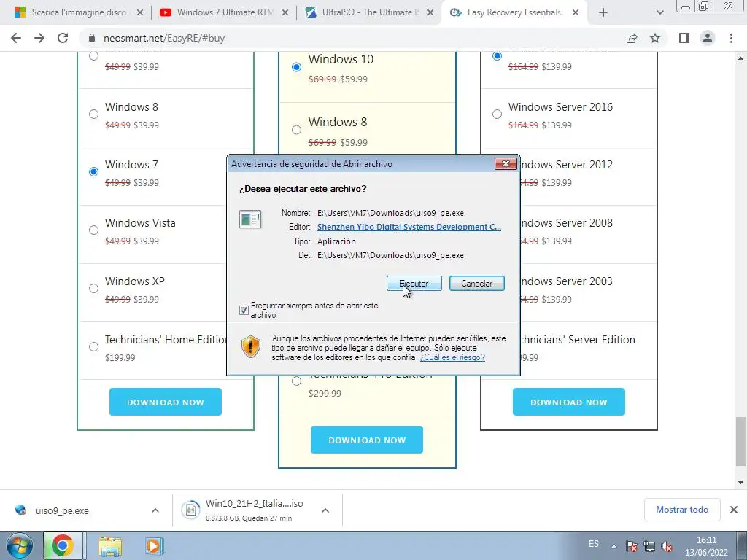Select Windows 10 in the middle plan

click(296, 66)
